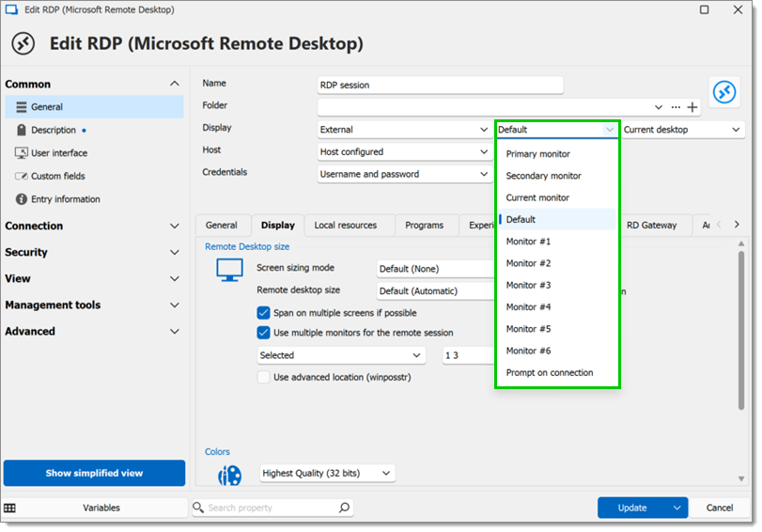Select Current monitor option
Screen dimensions: 762x532
tap(557, 197)
